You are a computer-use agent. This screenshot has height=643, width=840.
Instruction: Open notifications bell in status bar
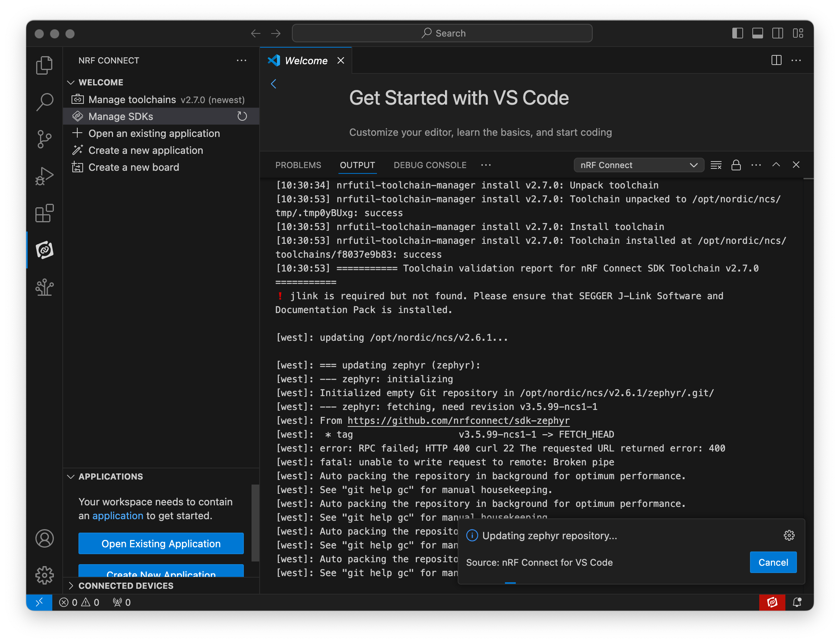pyautogui.click(x=797, y=602)
